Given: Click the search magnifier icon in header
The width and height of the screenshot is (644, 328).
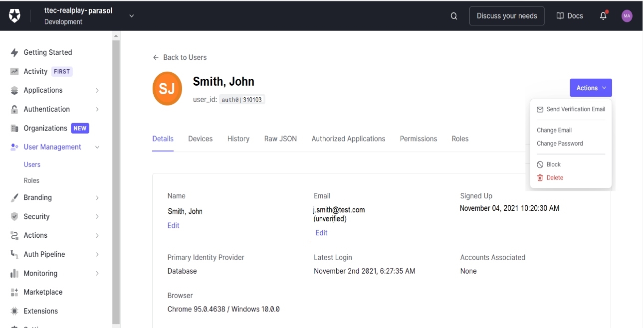Looking at the screenshot, I should click(453, 16).
